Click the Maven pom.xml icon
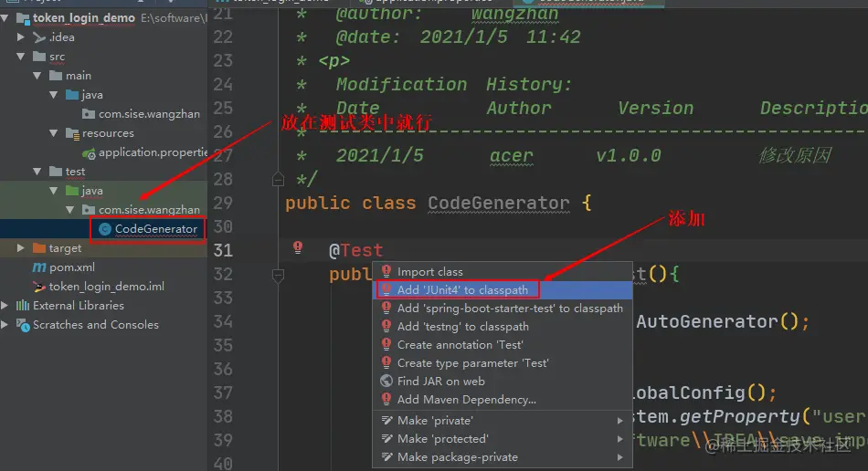868x471 pixels. [39, 267]
